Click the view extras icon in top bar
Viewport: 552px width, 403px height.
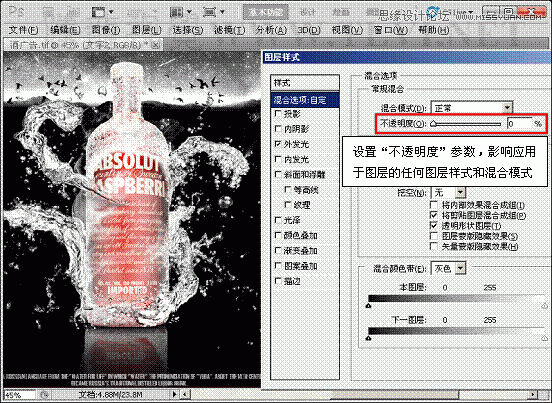point(98,12)
